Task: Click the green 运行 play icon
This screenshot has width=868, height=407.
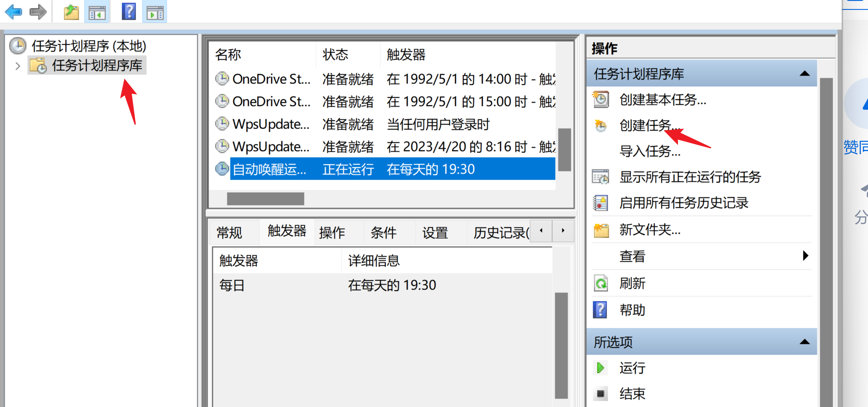Action: tap(600, 368)
